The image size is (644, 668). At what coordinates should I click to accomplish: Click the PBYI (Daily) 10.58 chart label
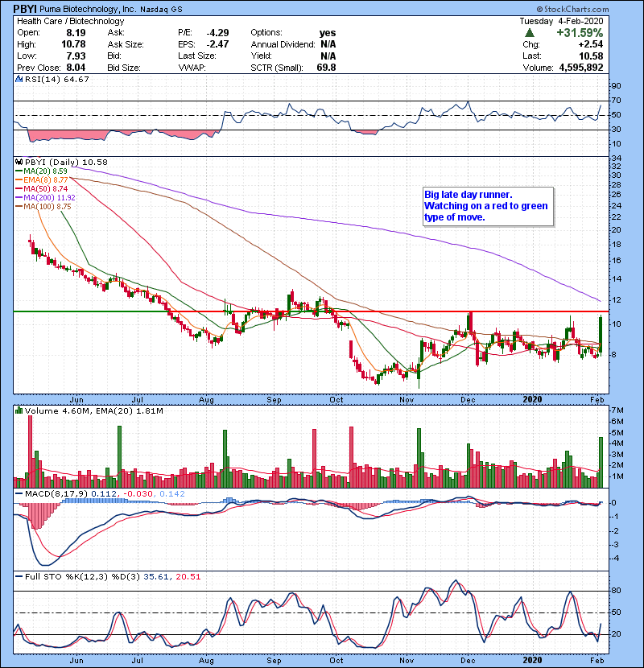pos(66,163)
